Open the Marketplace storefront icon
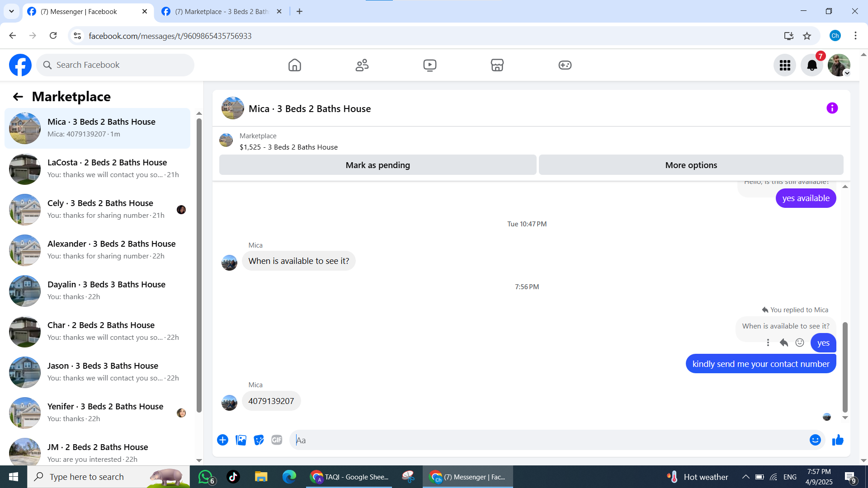The image size is (868, 488). pyautogui.click(x=497, y=65)
